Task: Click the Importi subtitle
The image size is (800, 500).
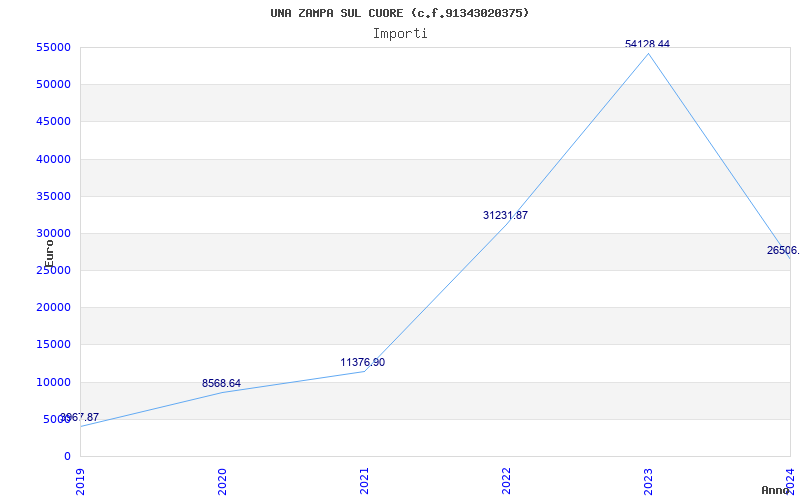Action: coord(400,34)
